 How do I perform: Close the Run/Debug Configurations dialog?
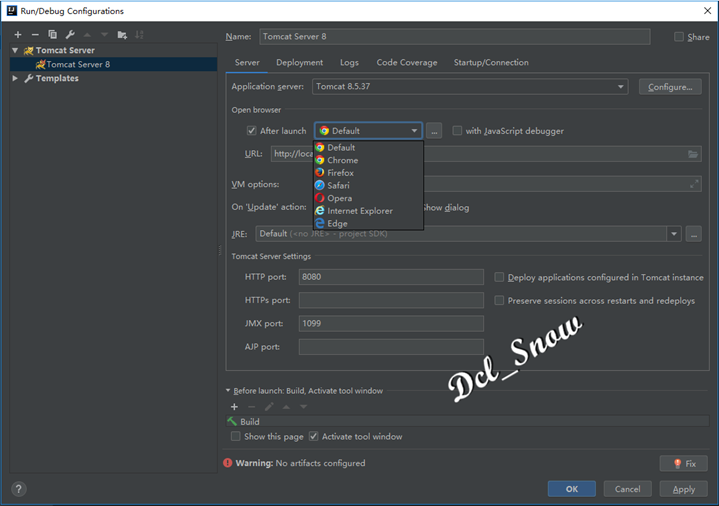tap(708, 11)
